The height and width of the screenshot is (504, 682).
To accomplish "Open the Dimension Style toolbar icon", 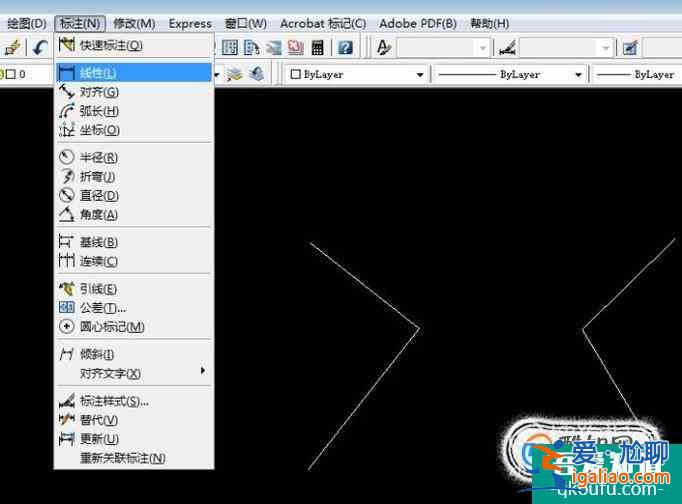I will pos(507,48).
